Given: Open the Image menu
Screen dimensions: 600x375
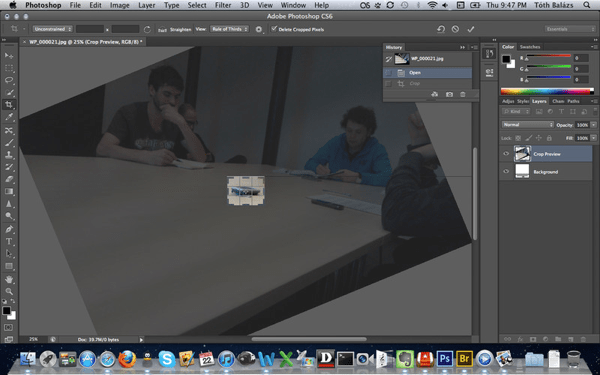Looking at the screenshot, I should coord(120,5).
